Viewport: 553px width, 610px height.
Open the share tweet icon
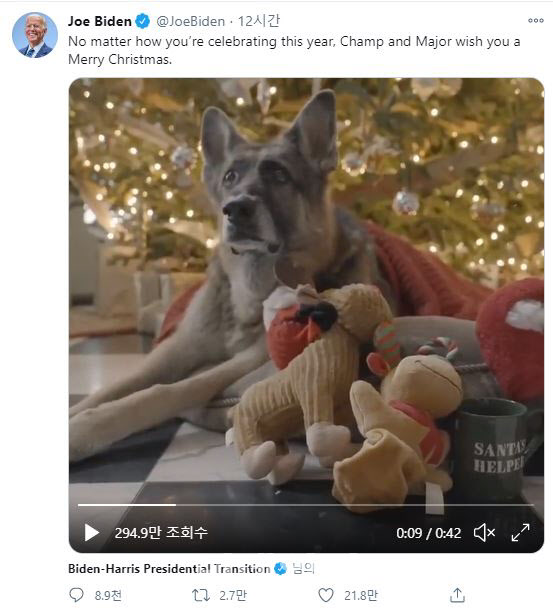457,595
